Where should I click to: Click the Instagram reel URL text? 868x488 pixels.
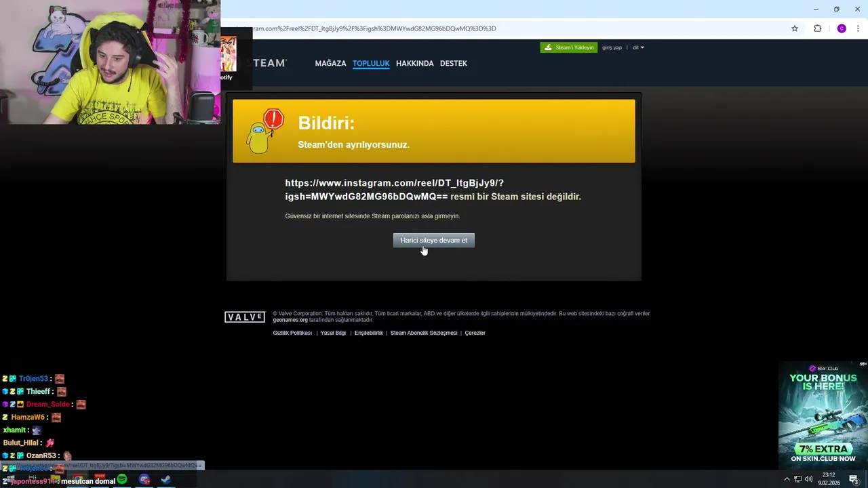(x=394, y=190)
